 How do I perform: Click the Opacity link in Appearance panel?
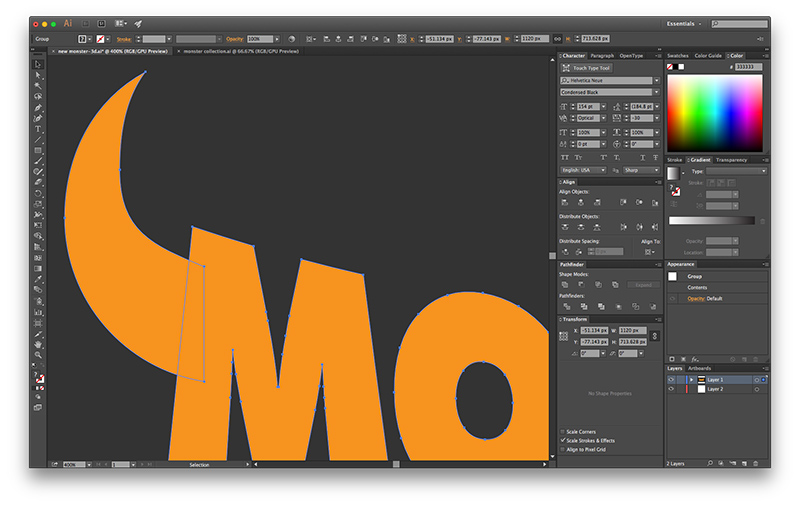coord(696,298)
